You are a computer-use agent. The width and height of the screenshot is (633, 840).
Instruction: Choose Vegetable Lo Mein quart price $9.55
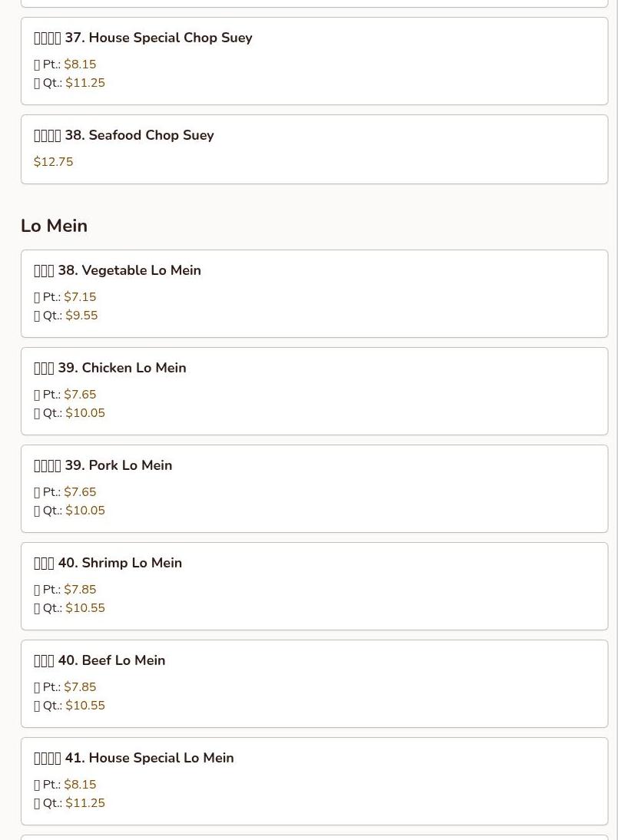coord(81,316)
